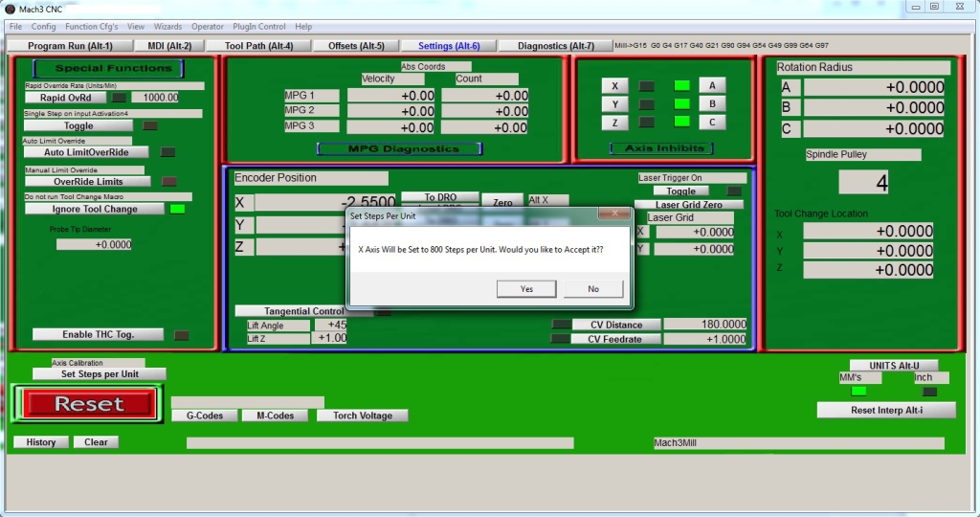The height and width of the screenshot is (517, 980).
Task: Select the Settings (Alt-6) tab
Action: [x=449, y=46]
